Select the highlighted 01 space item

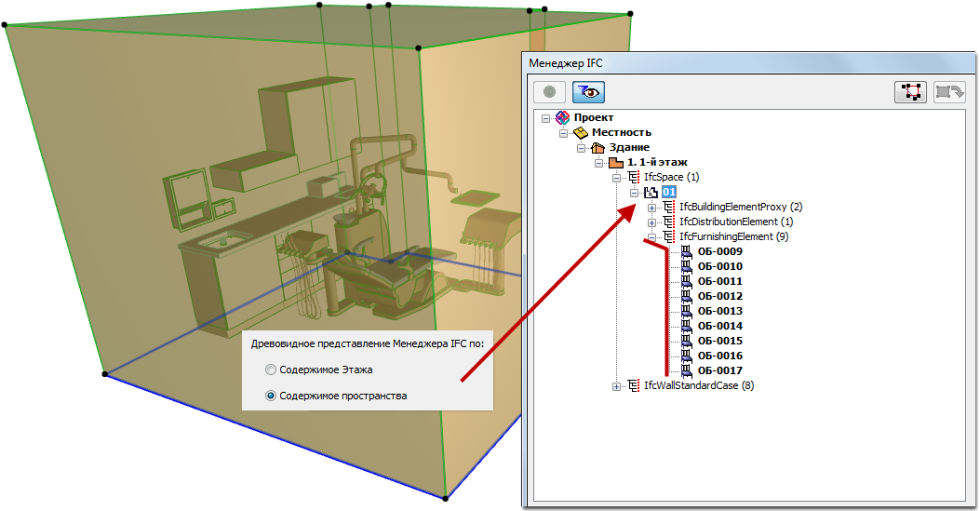coord(669,192)
